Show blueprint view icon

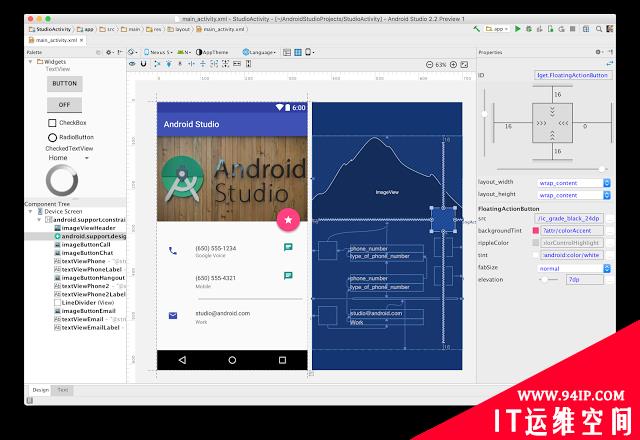tap(298, 52)
